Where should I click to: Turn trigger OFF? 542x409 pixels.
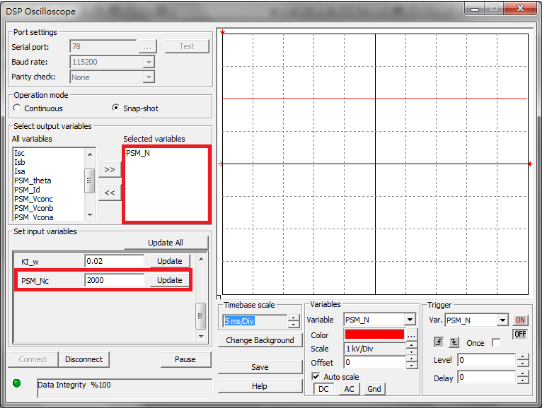520,334
